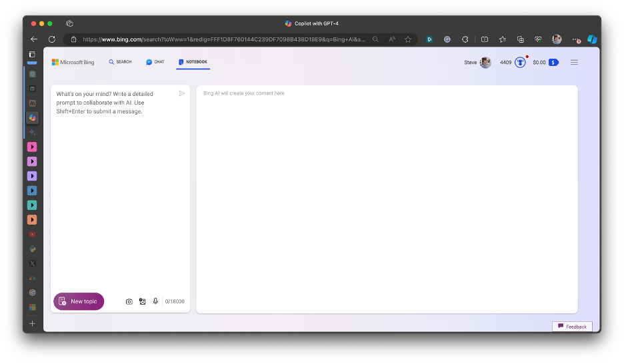The height and width of the screenshot is (364, 624).
Task: Open the Copilot sidebar button
Action: (592, 39)
